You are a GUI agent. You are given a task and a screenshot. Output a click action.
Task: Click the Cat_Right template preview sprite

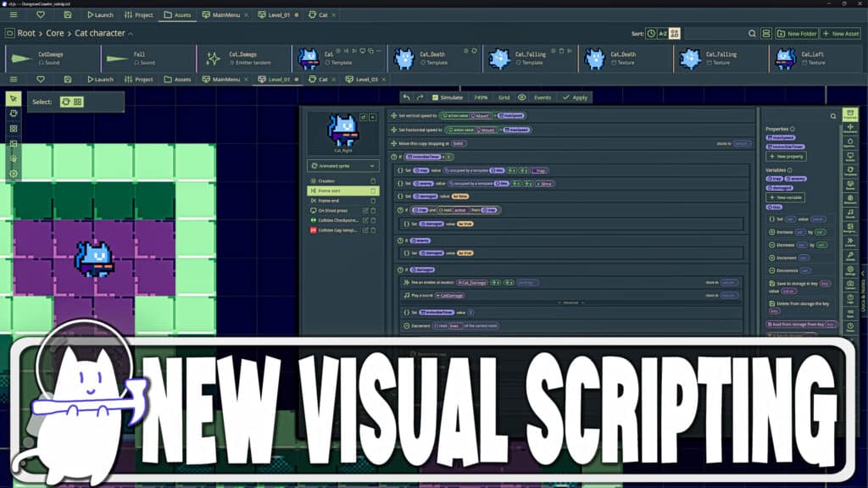coord(342,130)
